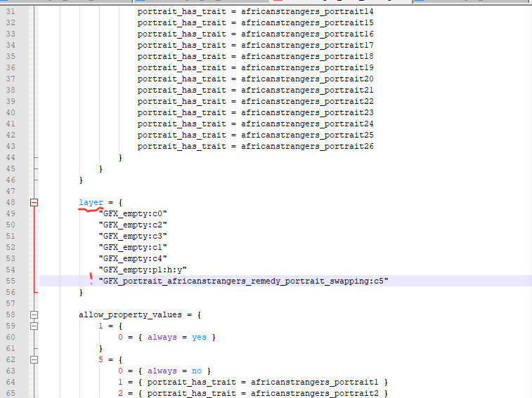532x398 pixels.
Task: Click africanstrangers_portrait25 value
Action: 307,135
